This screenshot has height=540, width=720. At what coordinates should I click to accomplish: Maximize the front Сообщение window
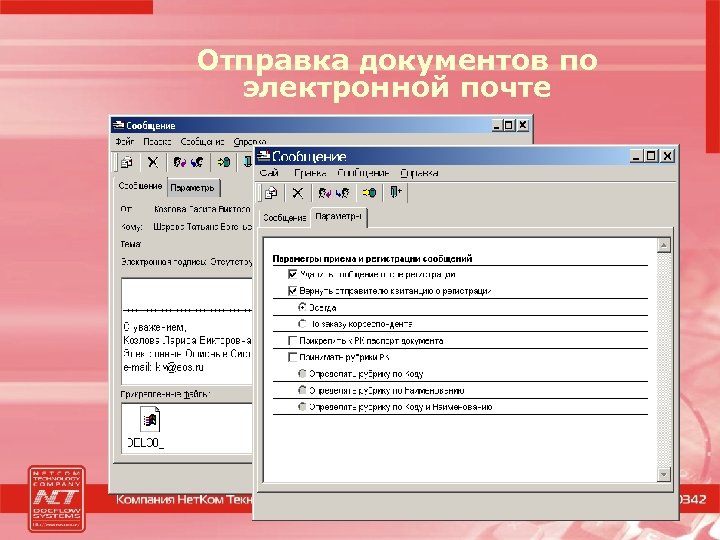tap(651, 156)
